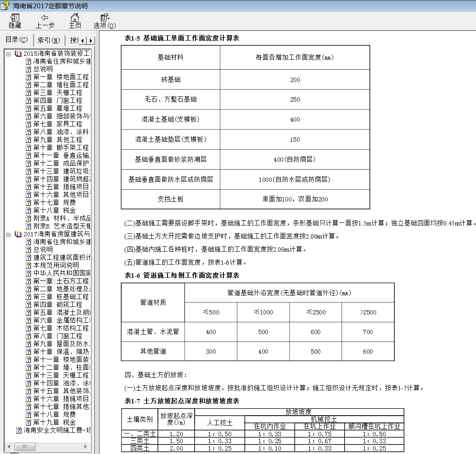Select 第一章 土石方工程 topic

pyautogui.click(x=61, y=281)
